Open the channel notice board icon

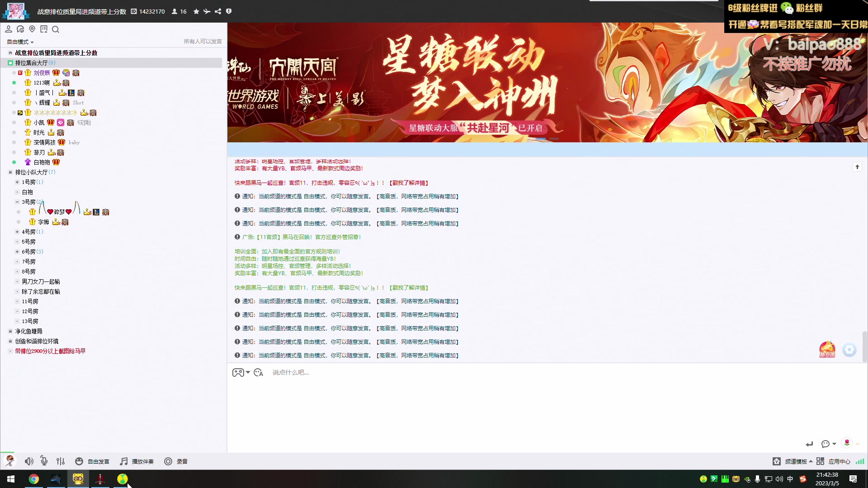[44, 29]
